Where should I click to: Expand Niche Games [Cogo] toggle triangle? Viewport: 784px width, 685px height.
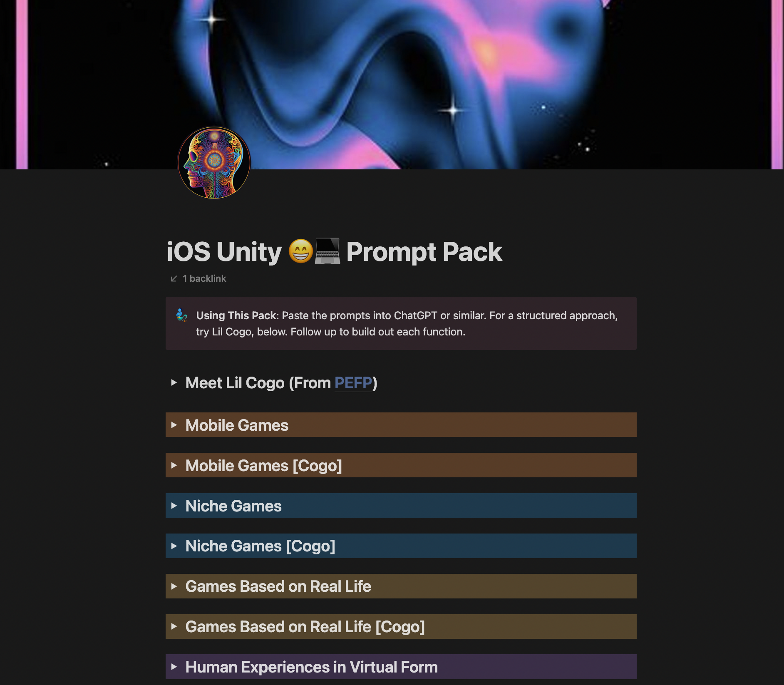tap(174, 546)
